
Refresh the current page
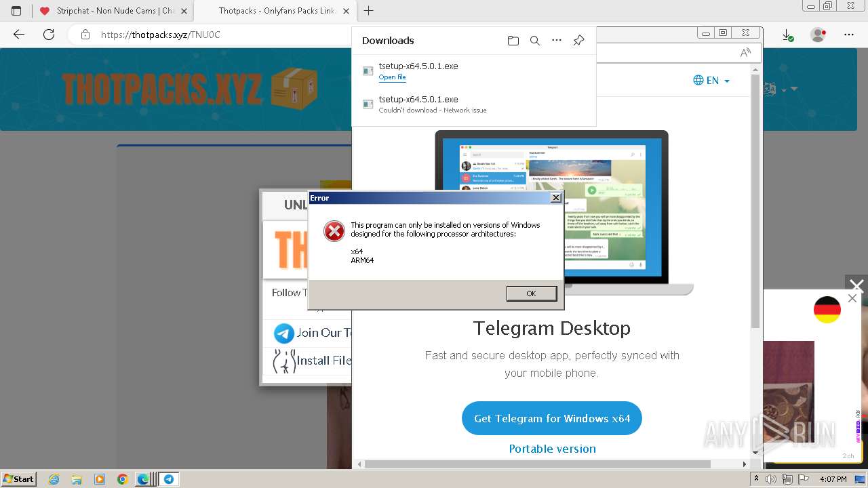pos(49,35)
